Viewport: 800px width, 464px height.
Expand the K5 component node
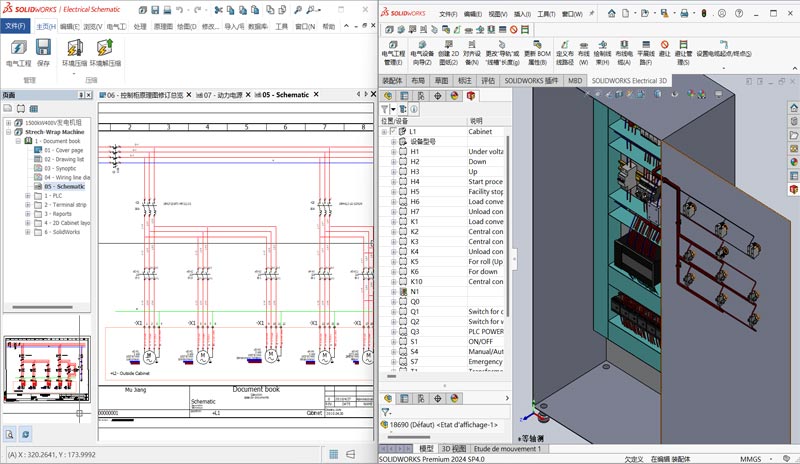[393, 262]
